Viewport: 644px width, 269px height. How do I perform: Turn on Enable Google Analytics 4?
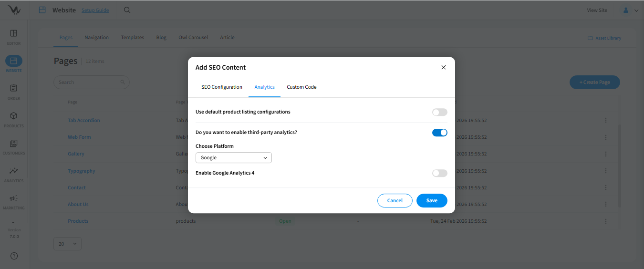tap(439, 173)
